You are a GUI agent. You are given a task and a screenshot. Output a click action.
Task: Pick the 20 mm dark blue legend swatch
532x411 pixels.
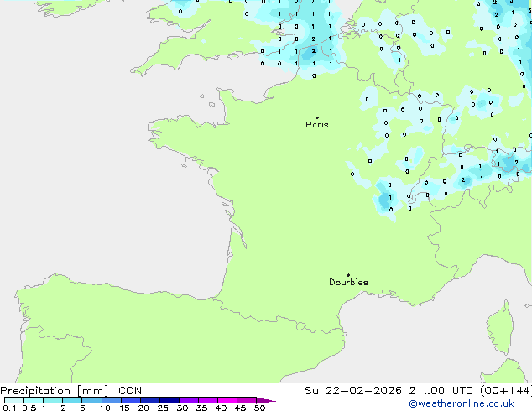tap(151, 400)
